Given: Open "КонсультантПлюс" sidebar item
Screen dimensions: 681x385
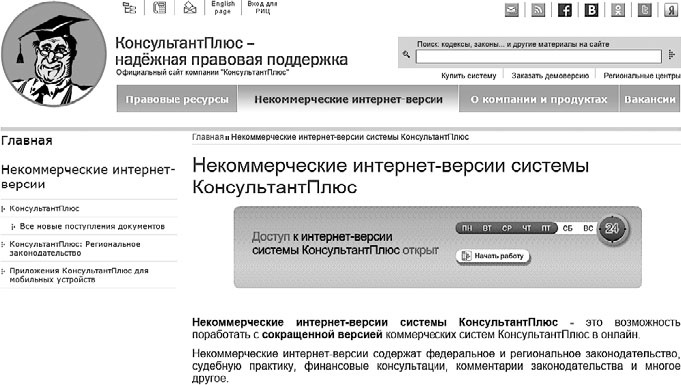Looking at the screenshot, I should [x=44, y=209].
